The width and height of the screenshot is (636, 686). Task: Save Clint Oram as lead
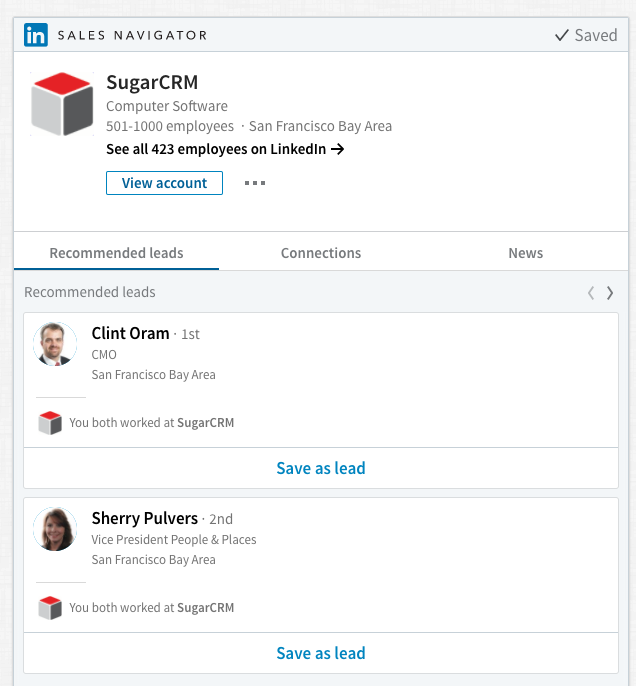pos(321,468)
